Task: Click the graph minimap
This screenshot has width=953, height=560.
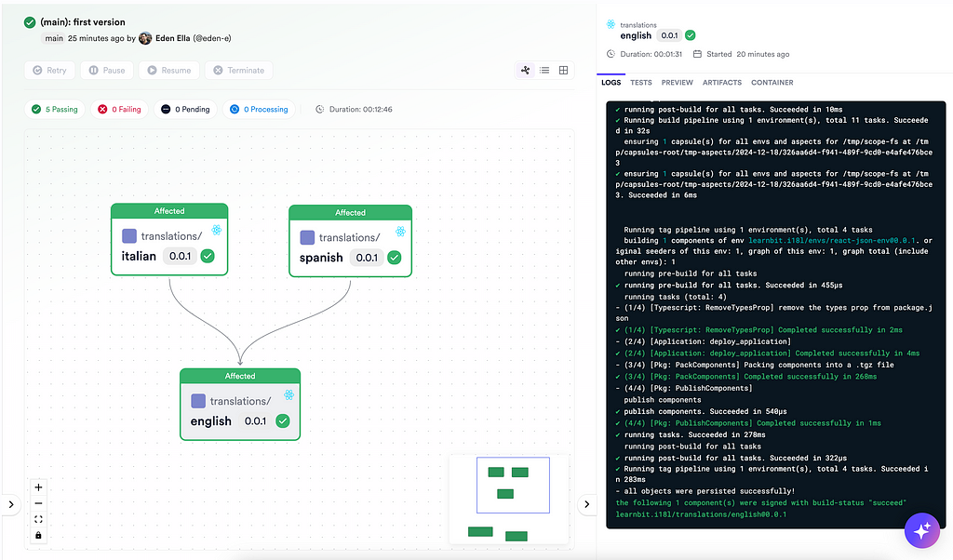Action: tap(509, 499)
